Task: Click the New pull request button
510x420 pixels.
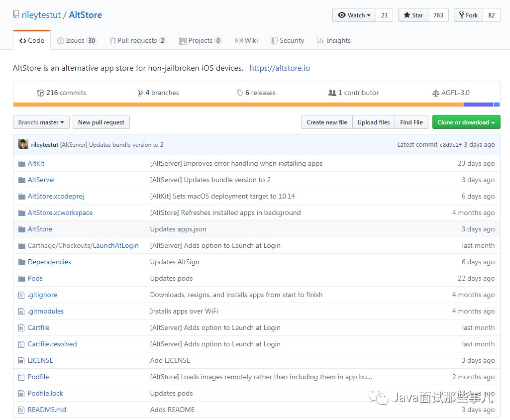Action: coord(101,122)
